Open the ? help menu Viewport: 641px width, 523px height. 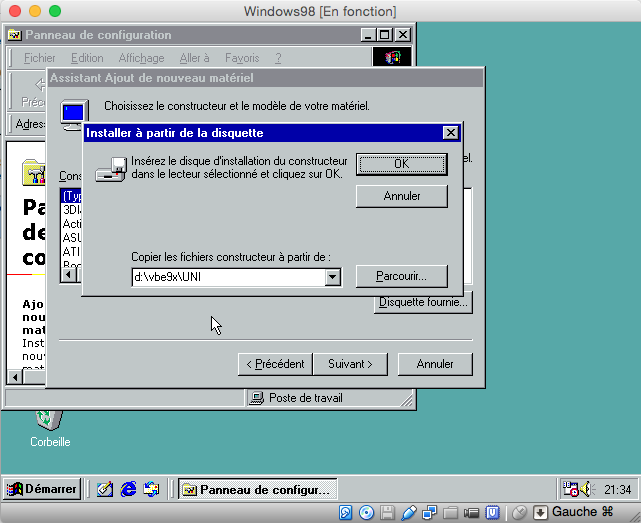pos(278,58)
